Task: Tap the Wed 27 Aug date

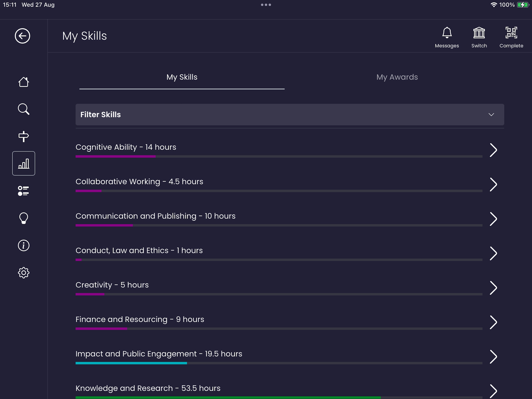Action: pos(38,5)
